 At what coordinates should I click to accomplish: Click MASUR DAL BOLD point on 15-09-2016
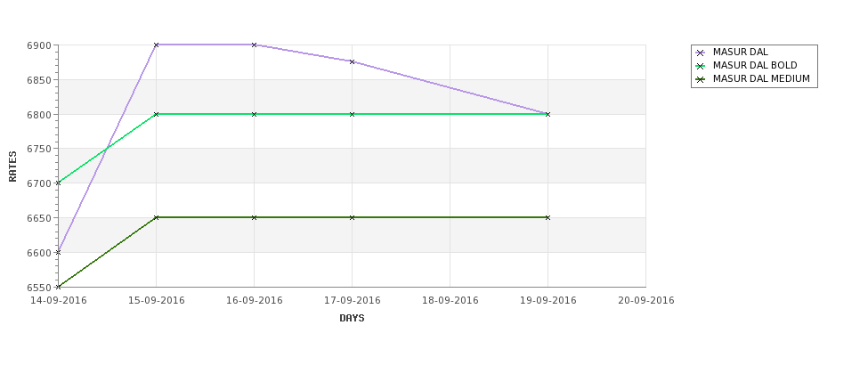pos(156,114)
